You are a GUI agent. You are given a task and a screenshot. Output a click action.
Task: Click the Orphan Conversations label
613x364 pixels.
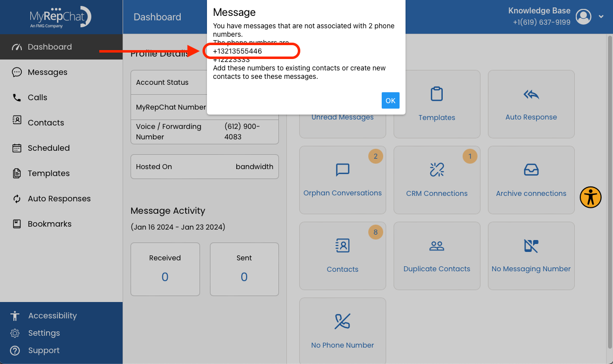pos(342,193)
